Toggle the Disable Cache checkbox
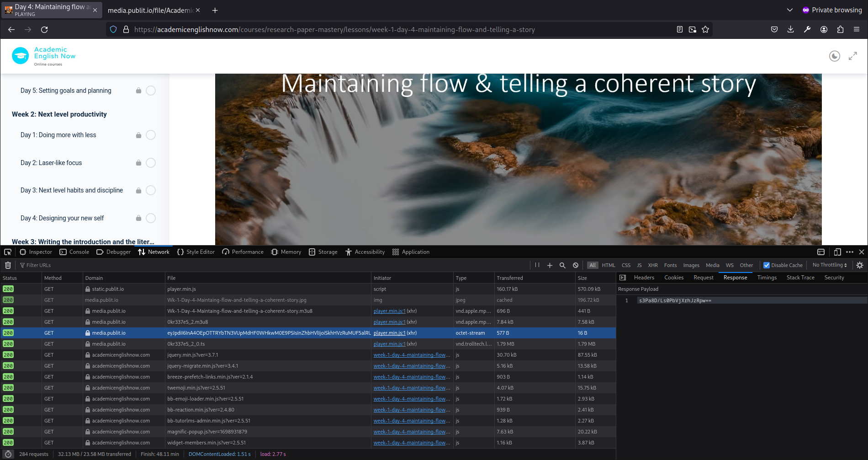The width and height of the screenshot is (868, 460). coord(767,265)
